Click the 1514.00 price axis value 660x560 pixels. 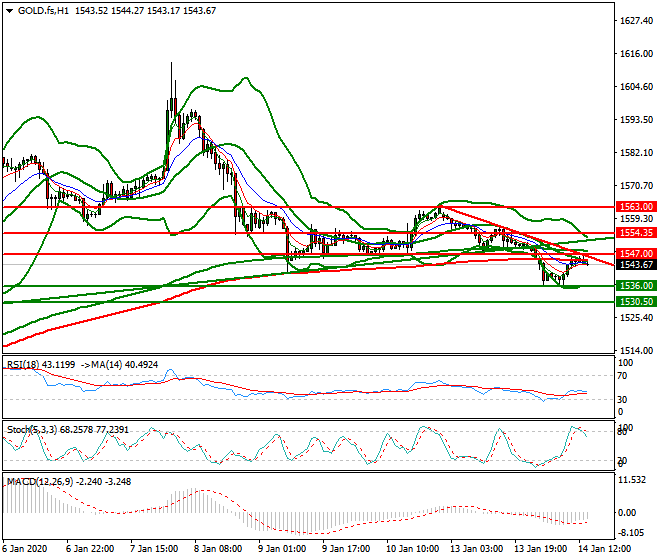pyautogui.click(x=637, y=350)
